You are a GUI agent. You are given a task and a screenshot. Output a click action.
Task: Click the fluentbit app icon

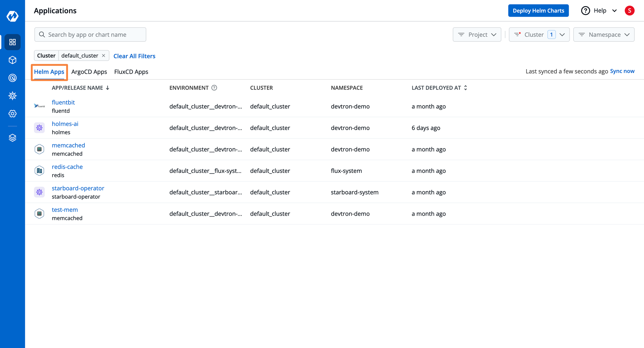[39, 106]
